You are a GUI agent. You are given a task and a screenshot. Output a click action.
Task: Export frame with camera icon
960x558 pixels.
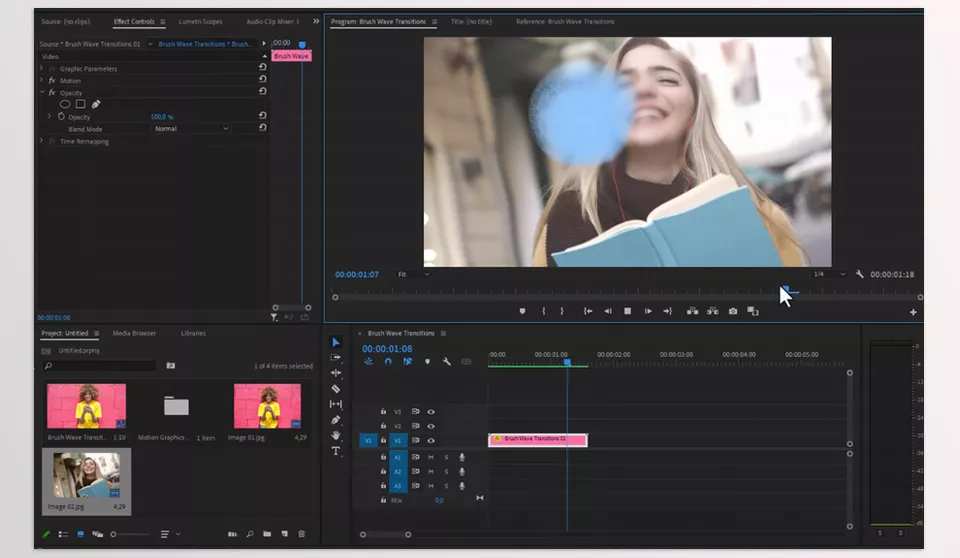click(x=733, y=311)
